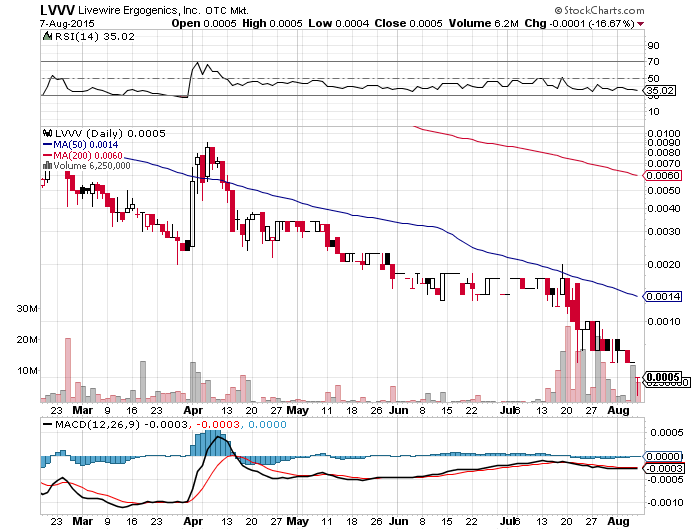Click the RSI 70 overbought level label

click(x=653, y=62)
